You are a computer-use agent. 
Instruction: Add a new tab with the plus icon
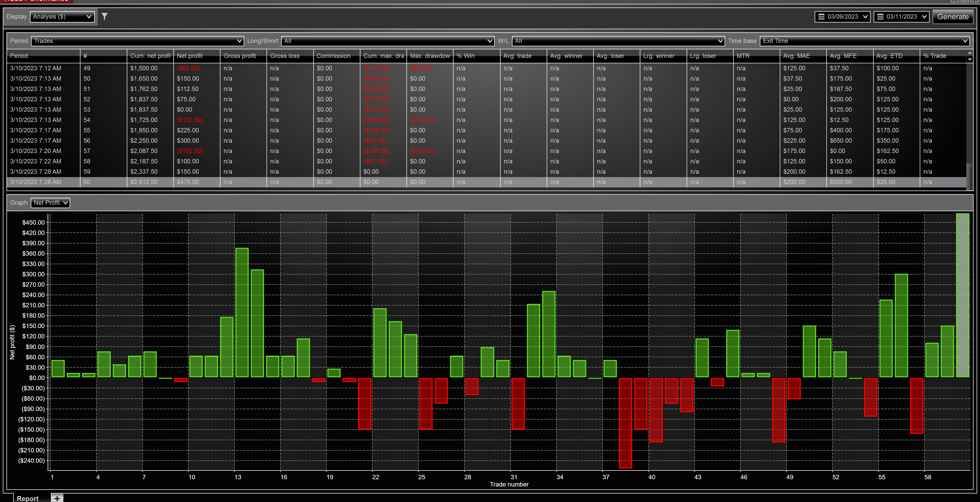coord(57,498)
